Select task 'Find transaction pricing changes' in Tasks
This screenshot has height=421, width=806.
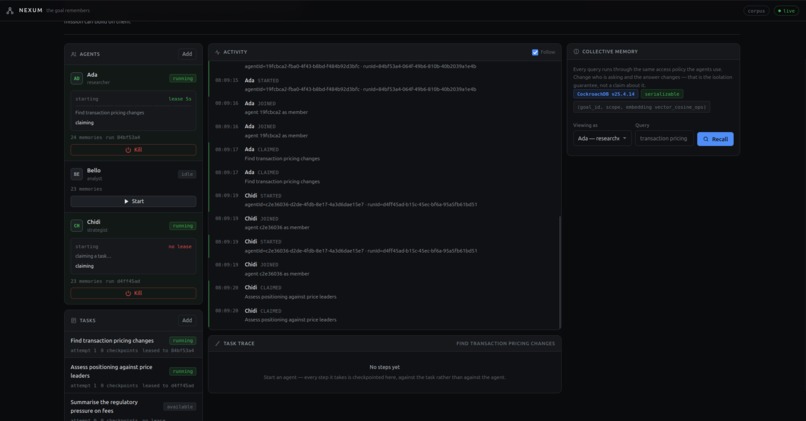[133, 345]
